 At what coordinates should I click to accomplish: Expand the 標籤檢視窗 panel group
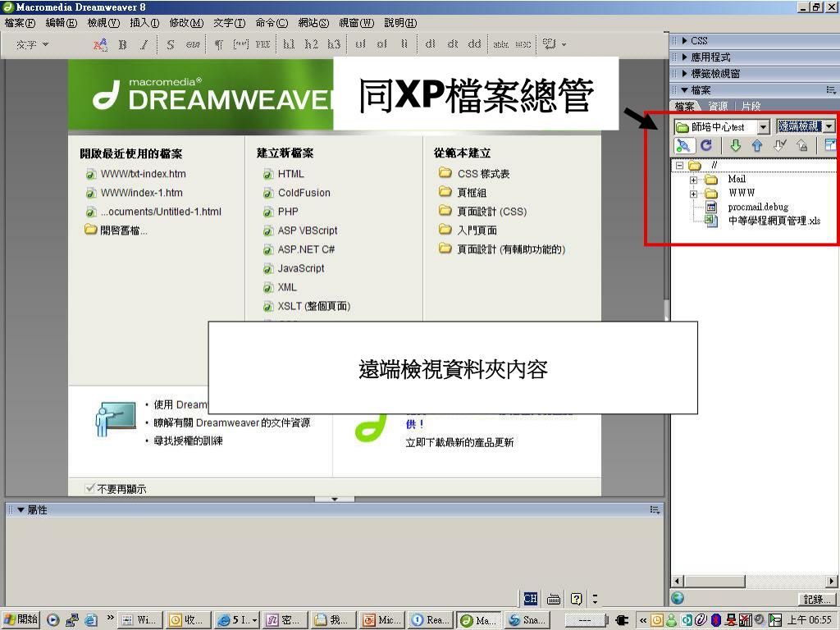(x=685, y=73)
